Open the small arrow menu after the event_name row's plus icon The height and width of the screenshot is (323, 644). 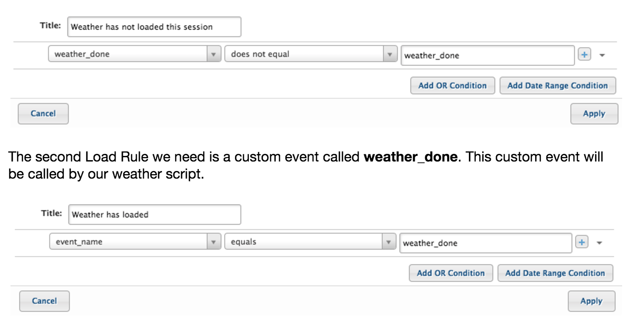click(x=599, y=243)
